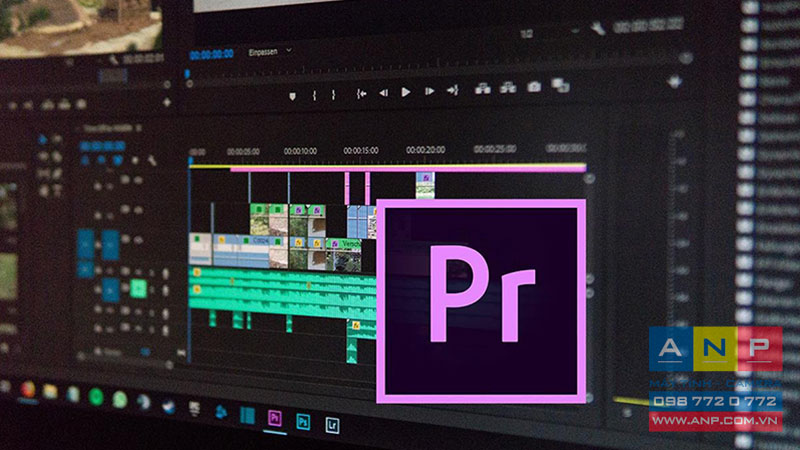Image resolution: width=800 pixels, height=450 pixels.
Task: Click the blue playhead on the timeline ruler
Action: 190,161
